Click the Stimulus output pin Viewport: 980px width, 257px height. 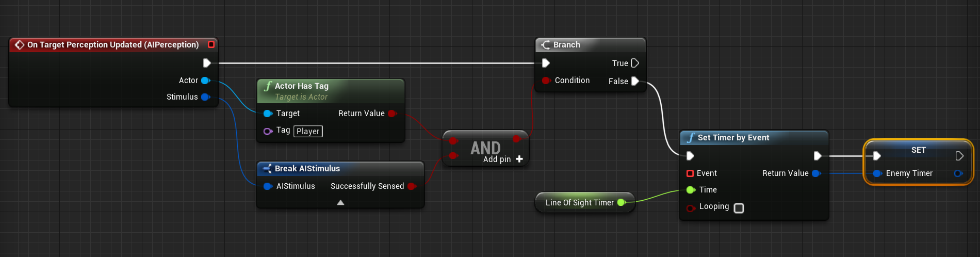point(205,97)
